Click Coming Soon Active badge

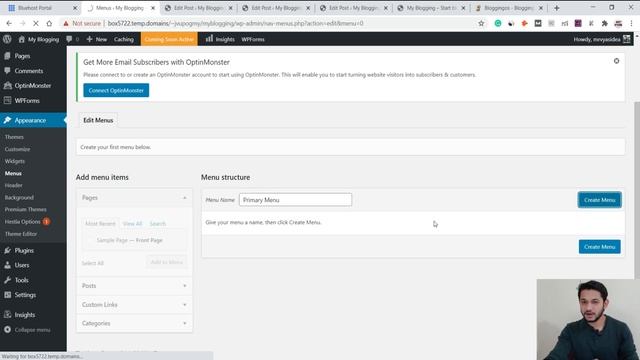coord(169,39)
